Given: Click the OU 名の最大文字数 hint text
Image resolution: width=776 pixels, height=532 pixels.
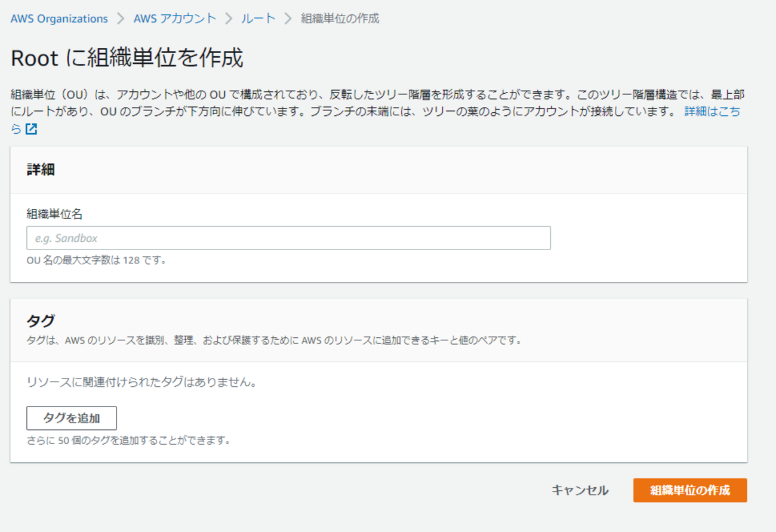Looking at the screenshot, I should [x=96, y=260].
